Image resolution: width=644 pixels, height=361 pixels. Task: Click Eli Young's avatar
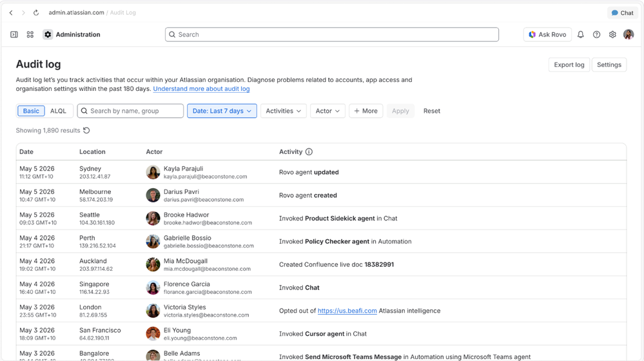point(153,334)
